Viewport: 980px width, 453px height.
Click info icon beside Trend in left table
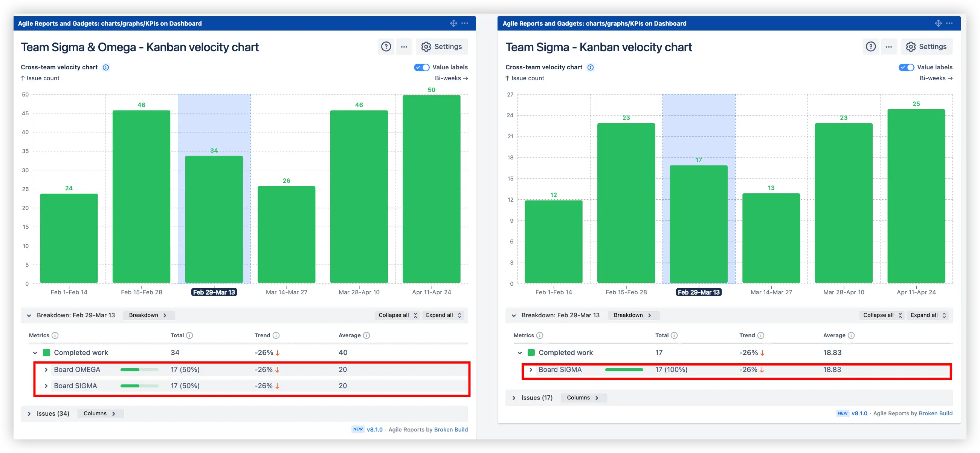click(276, 335)
